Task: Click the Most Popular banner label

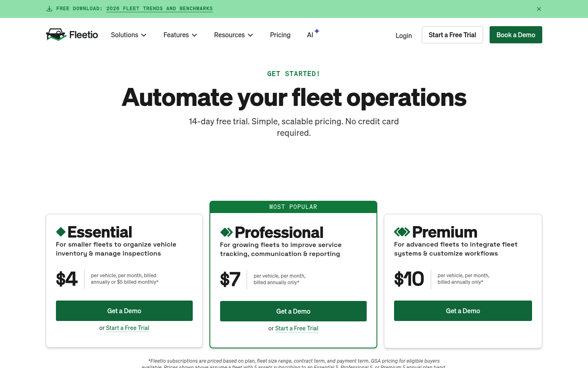Action: coord(293,207)
